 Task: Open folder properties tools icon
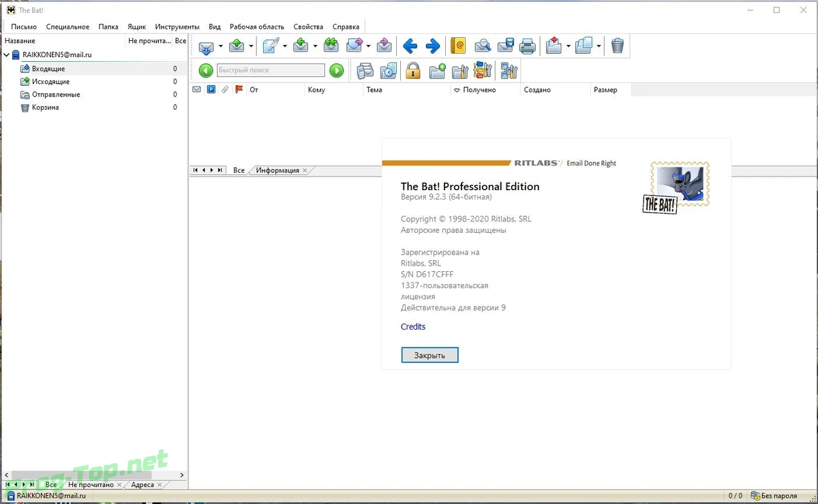coord(460,70)
